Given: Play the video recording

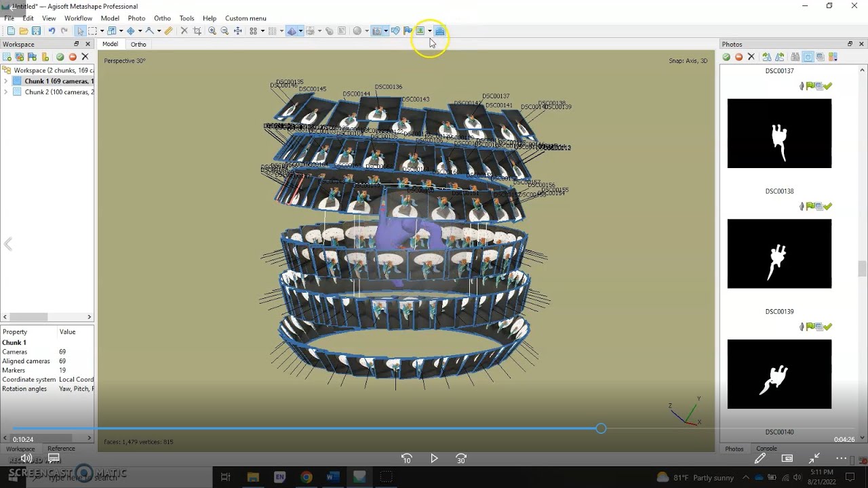Looking at the screenshot, I should [434, 459].
